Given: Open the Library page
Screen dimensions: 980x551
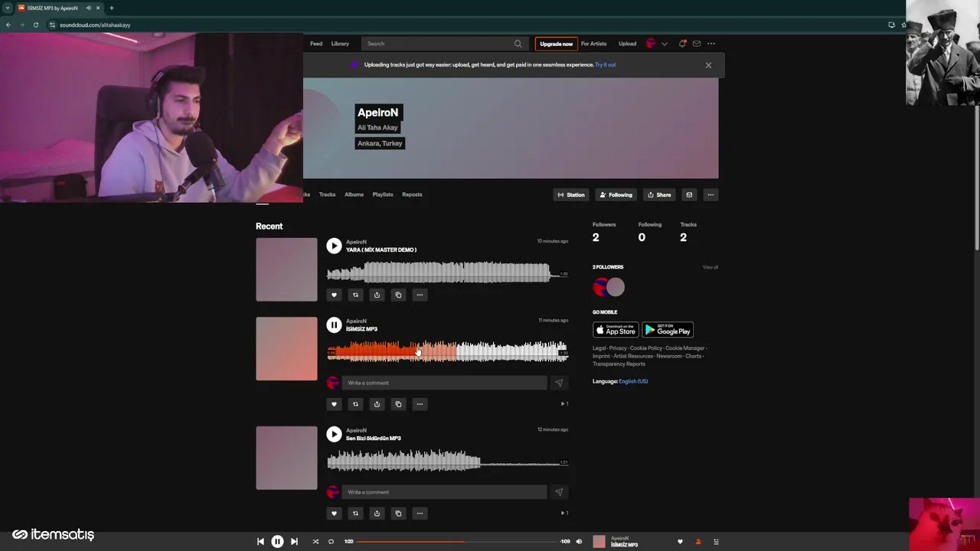Looking at the screenshot, I should pos(340,44).
